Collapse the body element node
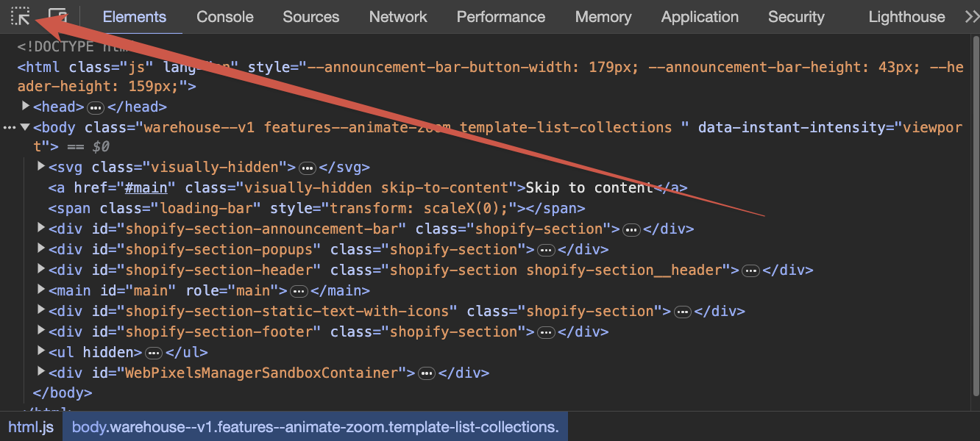980x441 pixels. coord(24,126)
